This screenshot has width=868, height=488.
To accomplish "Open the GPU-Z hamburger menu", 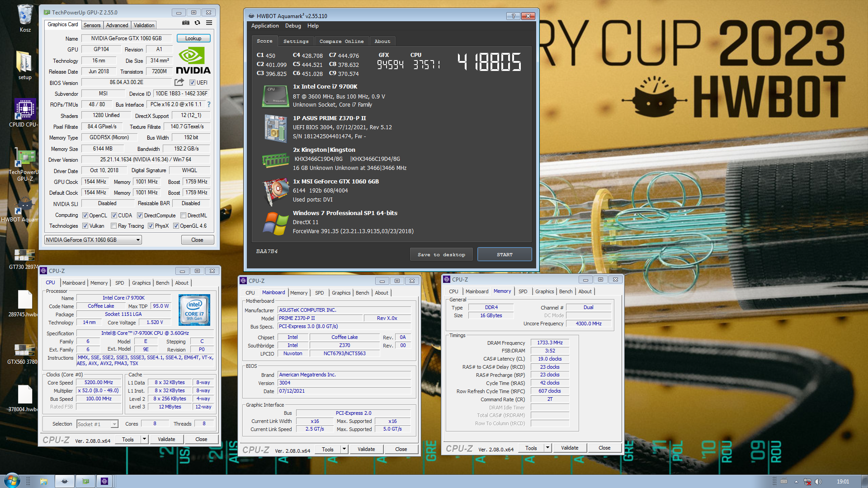I will [209, 23].
